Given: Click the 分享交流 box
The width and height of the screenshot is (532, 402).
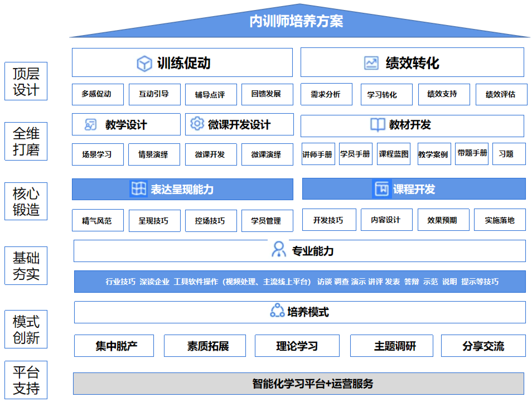Looking at the screenshot, I should 483,346.
